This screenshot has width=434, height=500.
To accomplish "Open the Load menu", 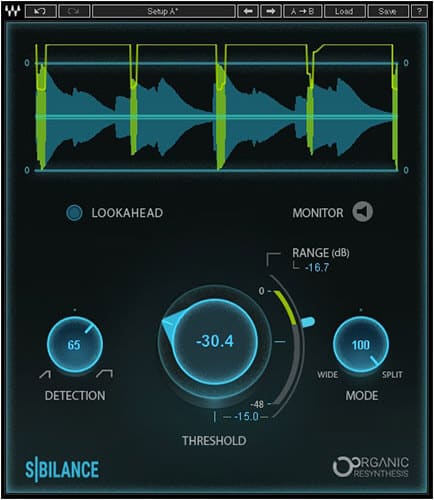I will (x=344, y=12).
